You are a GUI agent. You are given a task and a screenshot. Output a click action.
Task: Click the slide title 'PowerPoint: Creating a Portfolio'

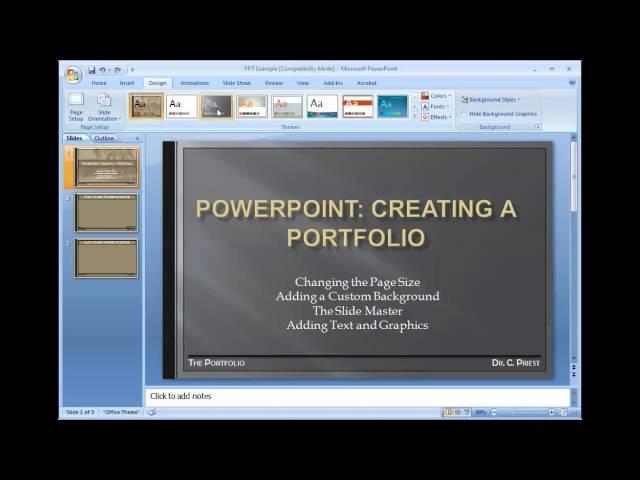356,223
